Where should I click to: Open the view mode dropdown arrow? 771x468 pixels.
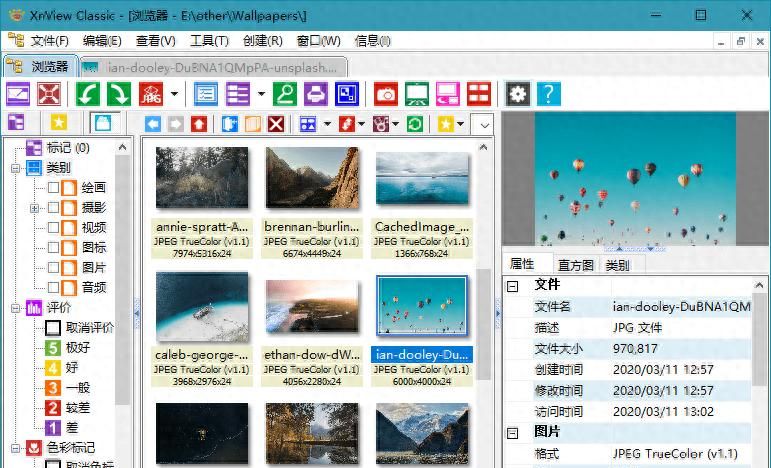(327, 124)
